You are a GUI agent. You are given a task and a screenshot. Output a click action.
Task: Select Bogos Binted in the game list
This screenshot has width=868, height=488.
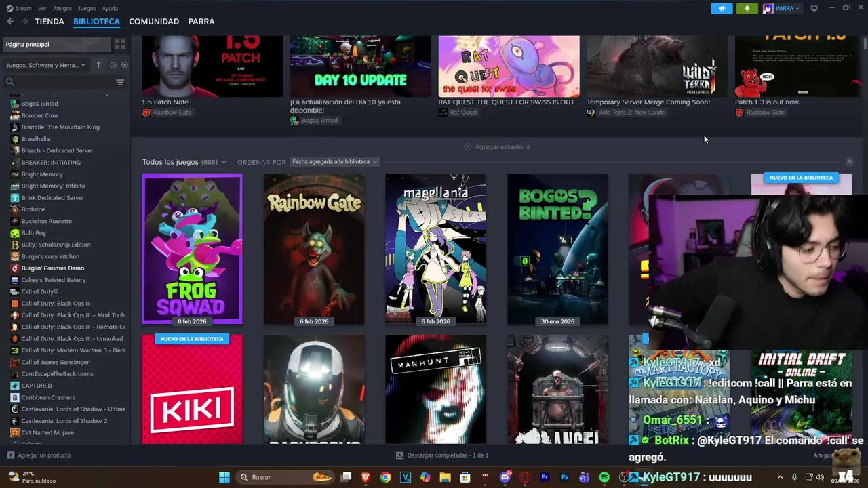39,104
